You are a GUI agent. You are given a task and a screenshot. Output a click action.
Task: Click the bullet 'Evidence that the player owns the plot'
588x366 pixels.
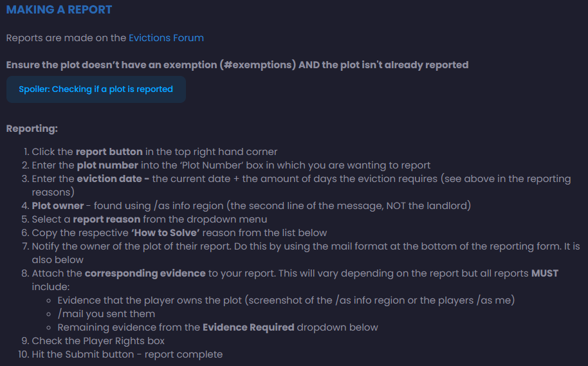click(286, 300)
